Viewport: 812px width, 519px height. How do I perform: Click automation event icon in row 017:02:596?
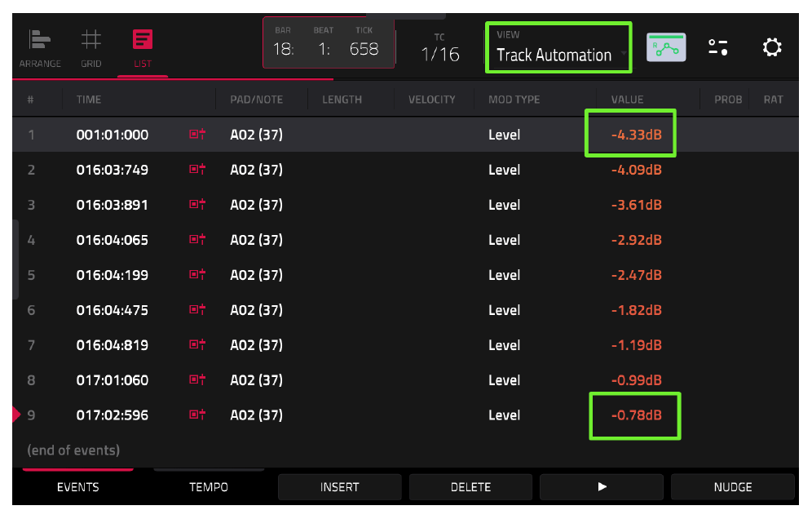(x=197, y=415)
